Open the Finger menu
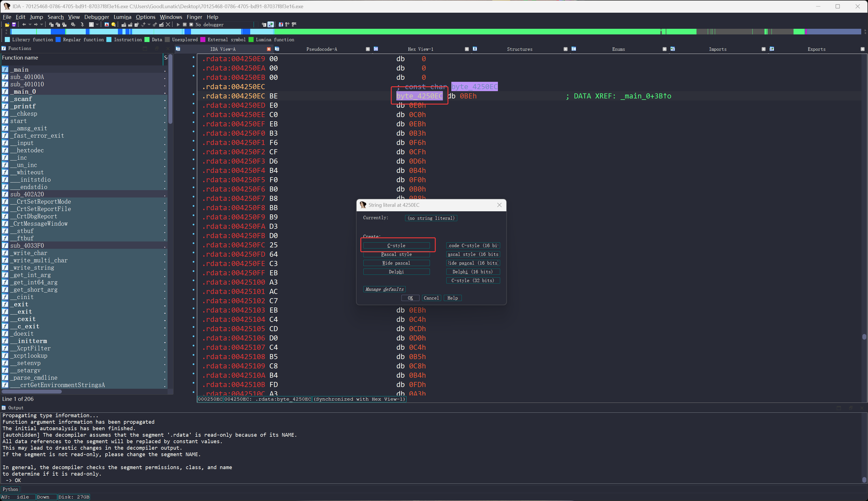The width and height of the screenshot is (868, 501). pyautogui.click(x=194, y=17)
